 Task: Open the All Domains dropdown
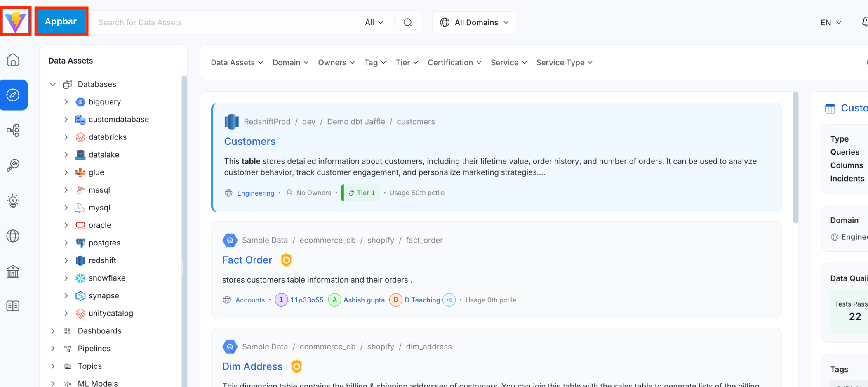point(474,22)
